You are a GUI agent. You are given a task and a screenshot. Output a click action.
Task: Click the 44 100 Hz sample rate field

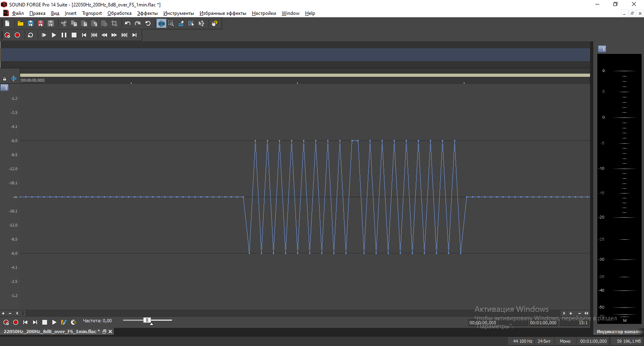tap(522, 341)
